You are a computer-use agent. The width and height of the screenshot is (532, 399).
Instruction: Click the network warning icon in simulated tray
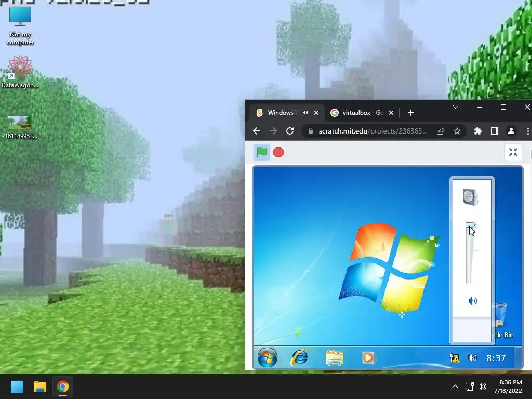pyautogui.click(x=454, y=358)
